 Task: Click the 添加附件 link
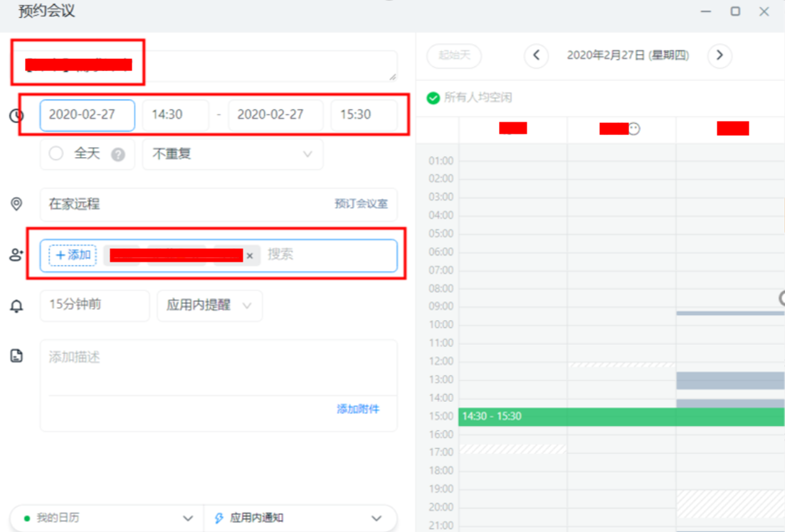358,409
